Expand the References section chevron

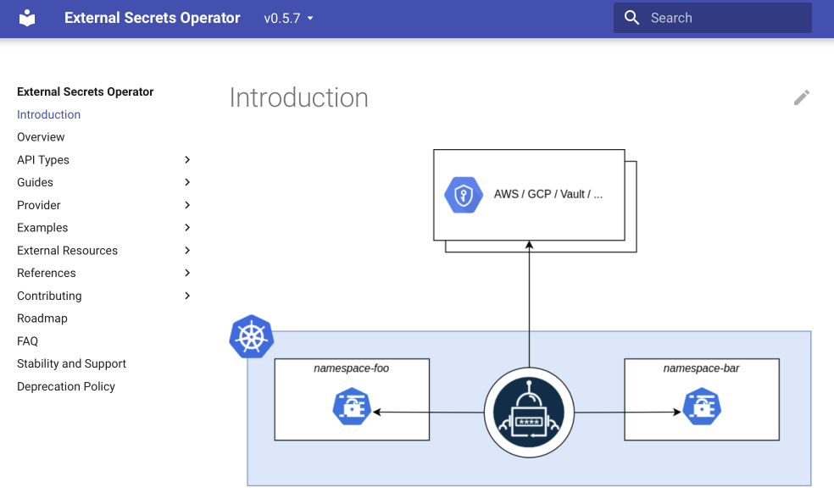pyautogui.click(x=187, y=273)
